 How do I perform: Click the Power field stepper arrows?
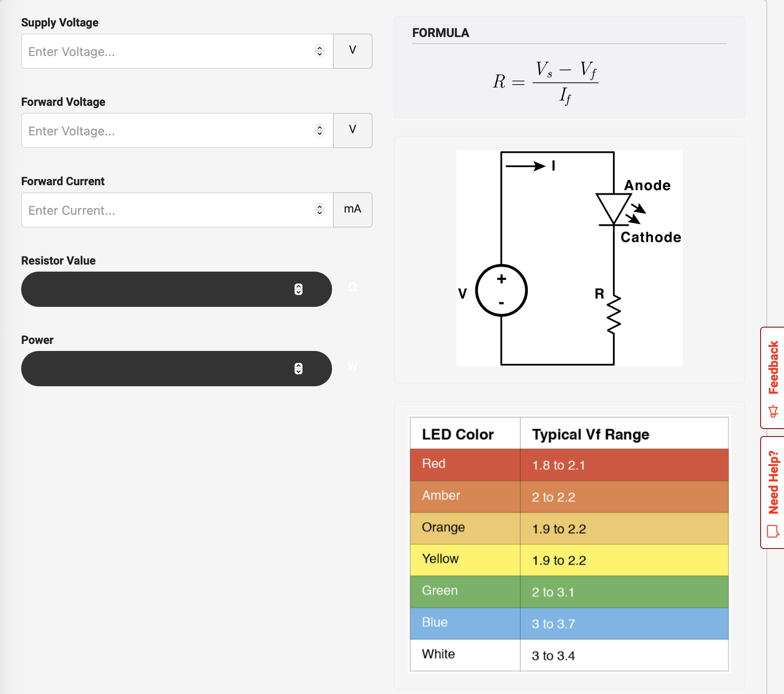point(299,369)
